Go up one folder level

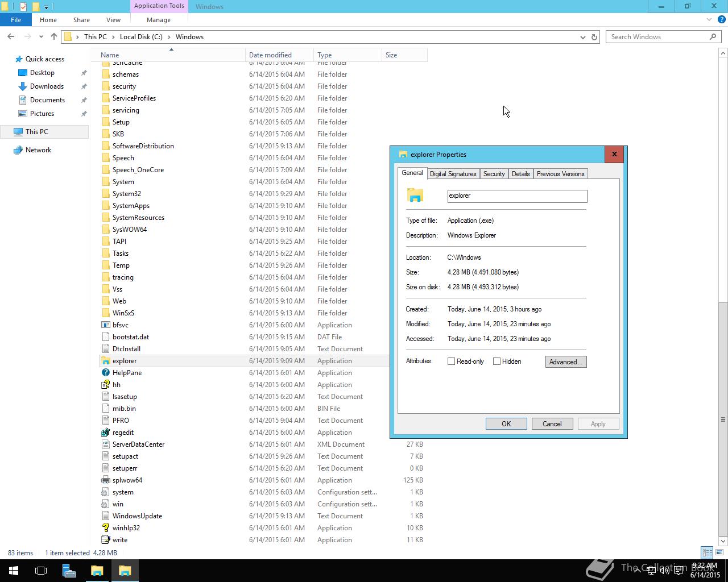tap(54, 36)
